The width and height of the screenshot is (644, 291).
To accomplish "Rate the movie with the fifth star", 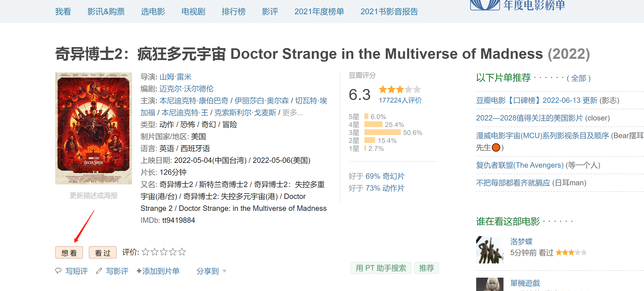I will click(182, 252).
